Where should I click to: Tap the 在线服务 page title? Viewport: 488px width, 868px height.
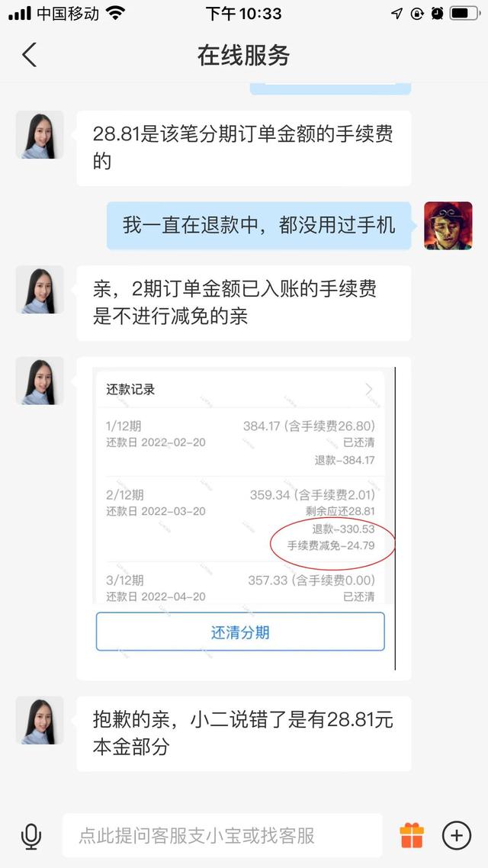point(244,56)
